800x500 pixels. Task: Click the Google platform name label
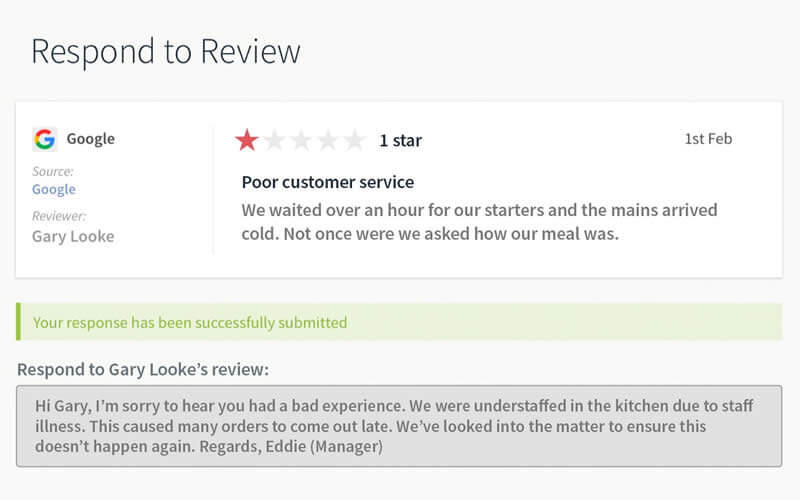91,139
